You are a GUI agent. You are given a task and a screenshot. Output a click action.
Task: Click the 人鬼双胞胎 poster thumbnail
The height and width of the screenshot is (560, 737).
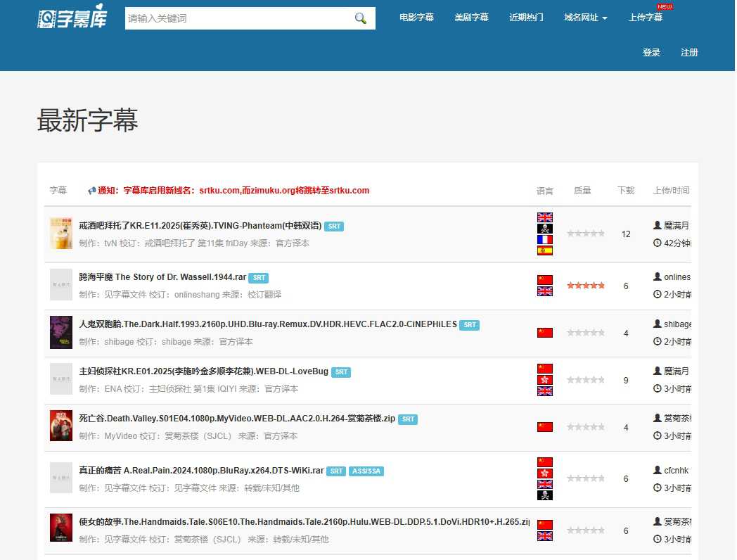(x=60, y=332)
